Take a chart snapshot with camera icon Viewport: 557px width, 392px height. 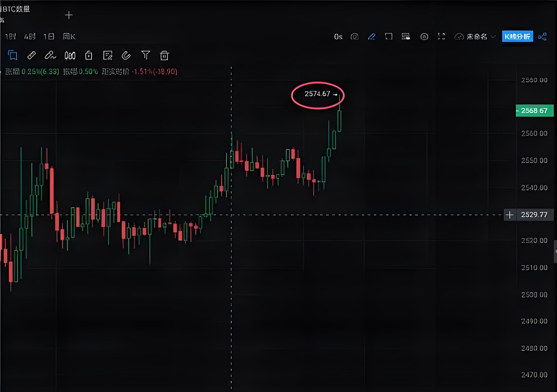pos(354,37)
